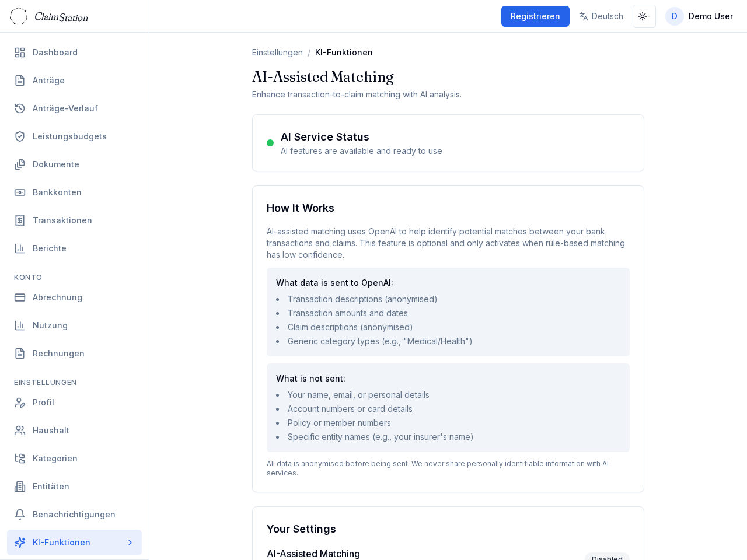Click the ClaimStation logo icon
This screenshot has height=560, width=747.
pos(19,16)
